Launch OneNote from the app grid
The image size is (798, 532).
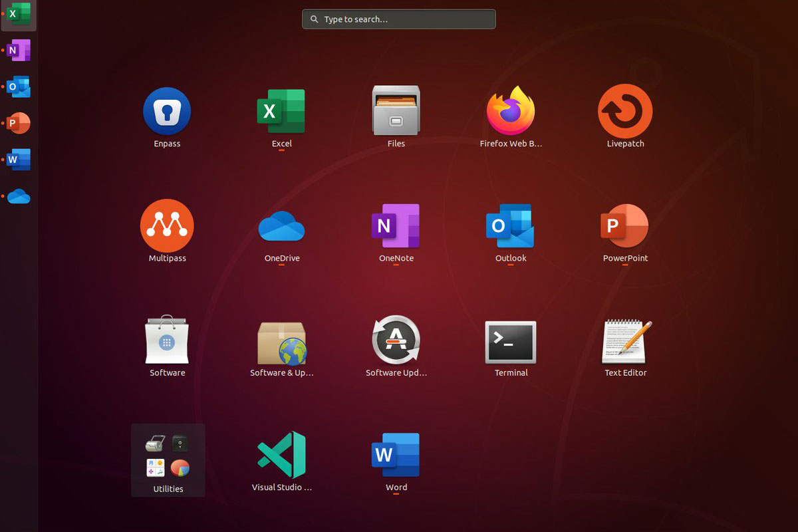(x=396, y=226)
